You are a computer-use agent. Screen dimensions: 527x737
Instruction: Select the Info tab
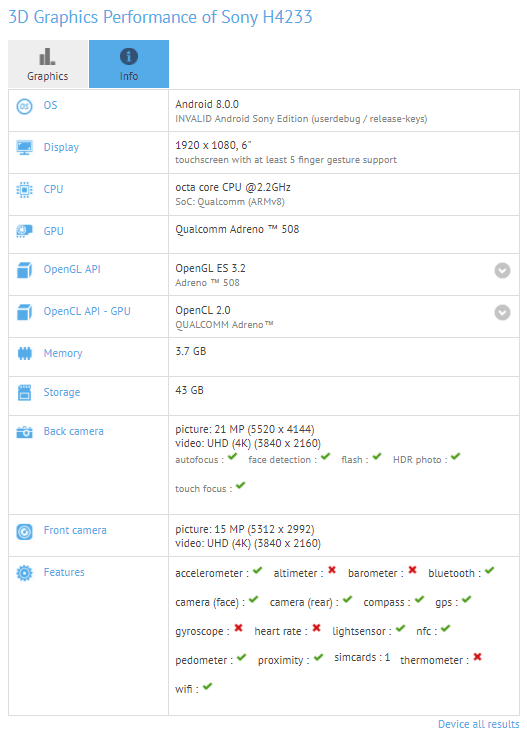click(x=129, y=64)
